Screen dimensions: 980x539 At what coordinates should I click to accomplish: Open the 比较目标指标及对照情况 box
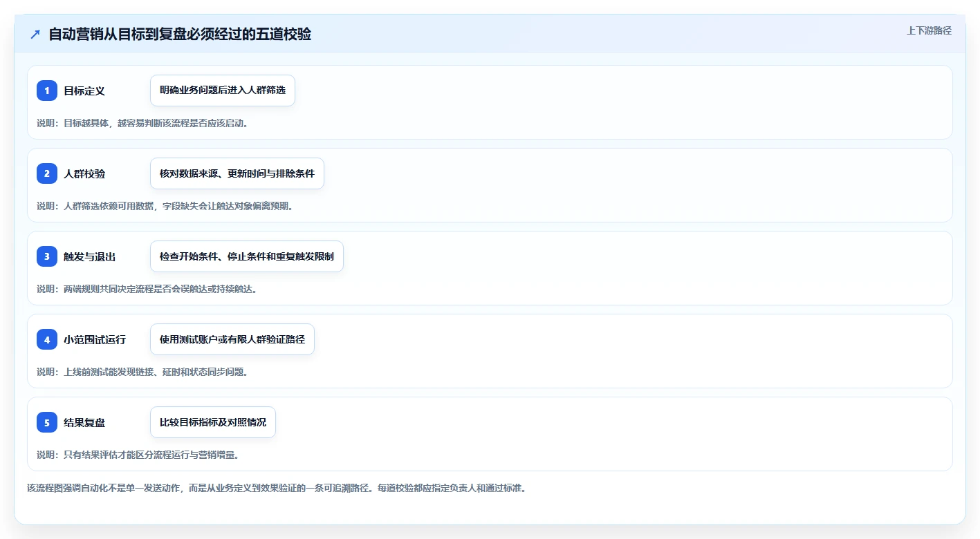pyautogui.click(x=213, y=422)
